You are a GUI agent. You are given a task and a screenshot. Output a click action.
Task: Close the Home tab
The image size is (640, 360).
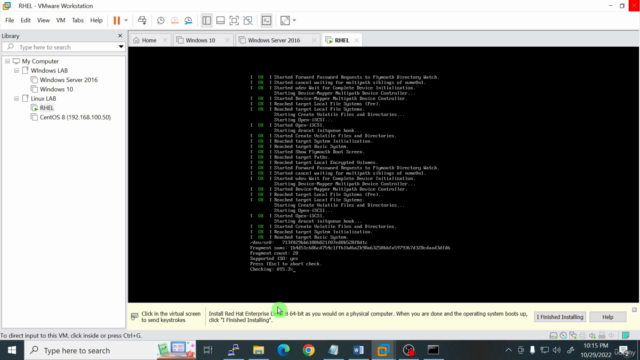[x=165, y=40]
